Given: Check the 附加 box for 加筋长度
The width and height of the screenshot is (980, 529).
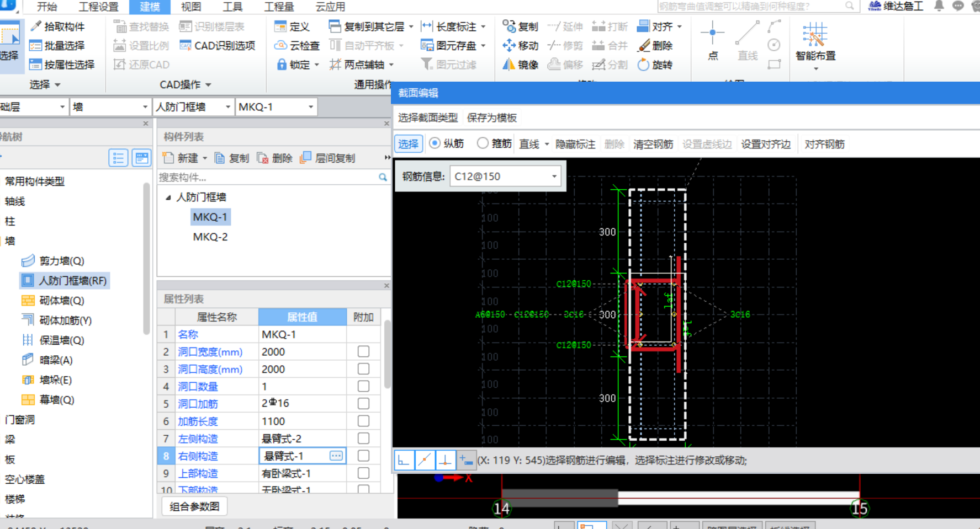Looking at the screenshot, I should 363,421.
